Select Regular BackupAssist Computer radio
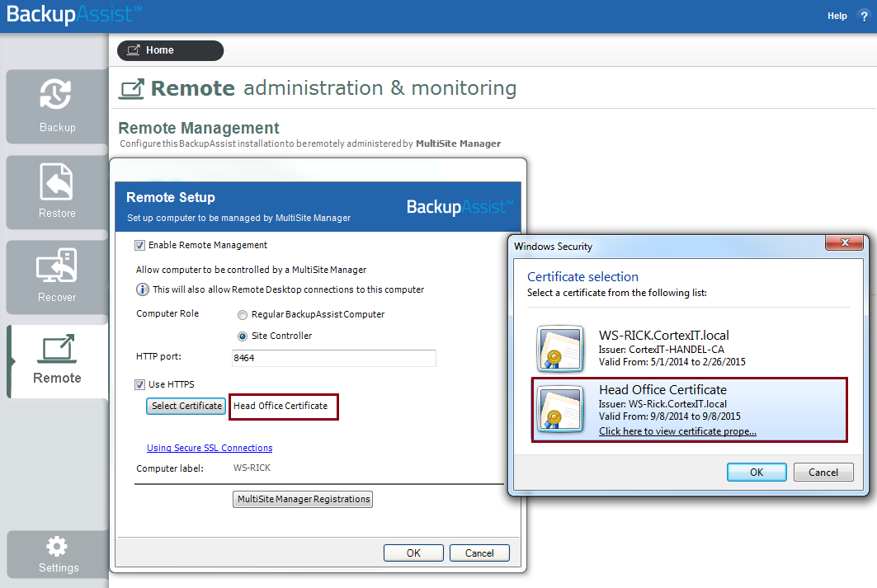The height and width of the screenshot is (588, 877). click(243, 315)
